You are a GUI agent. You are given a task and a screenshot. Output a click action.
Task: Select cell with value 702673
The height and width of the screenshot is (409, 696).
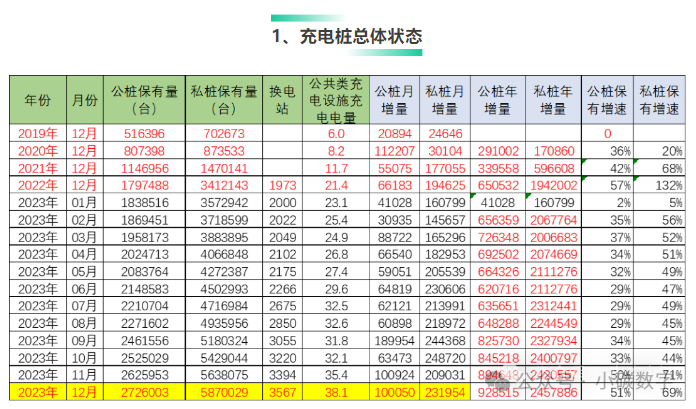pyautogui.click(x=224, y=133)
